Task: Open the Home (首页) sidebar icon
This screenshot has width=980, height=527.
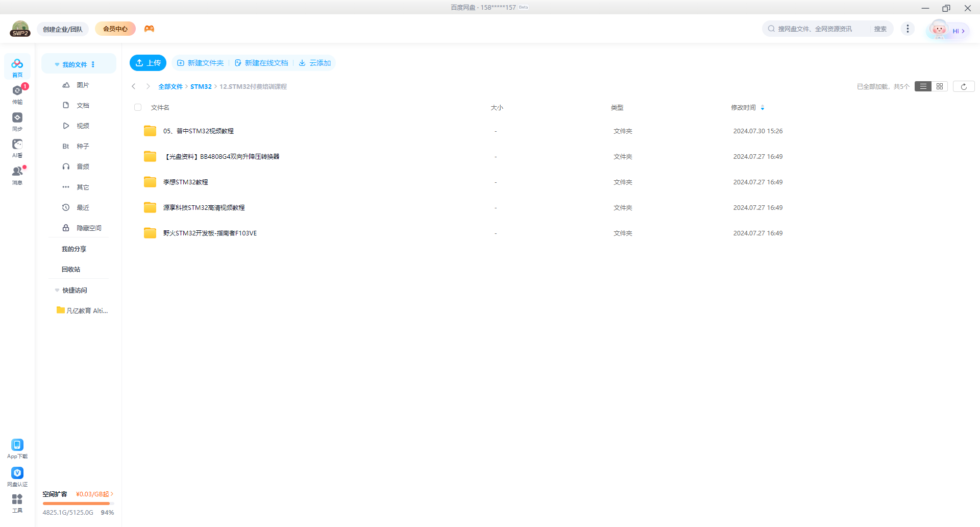Action: pyautogui.click(x=17, y=67)
